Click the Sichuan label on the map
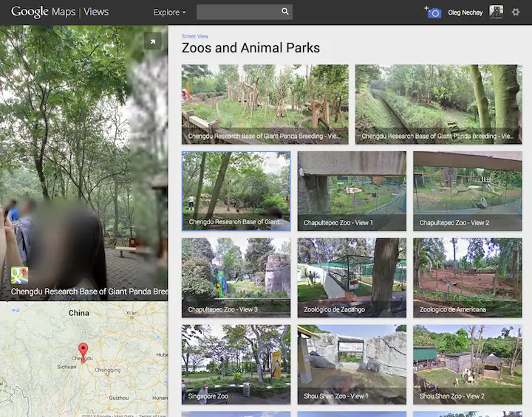Screen dimensions: 532x417 (x=66, y=367)
